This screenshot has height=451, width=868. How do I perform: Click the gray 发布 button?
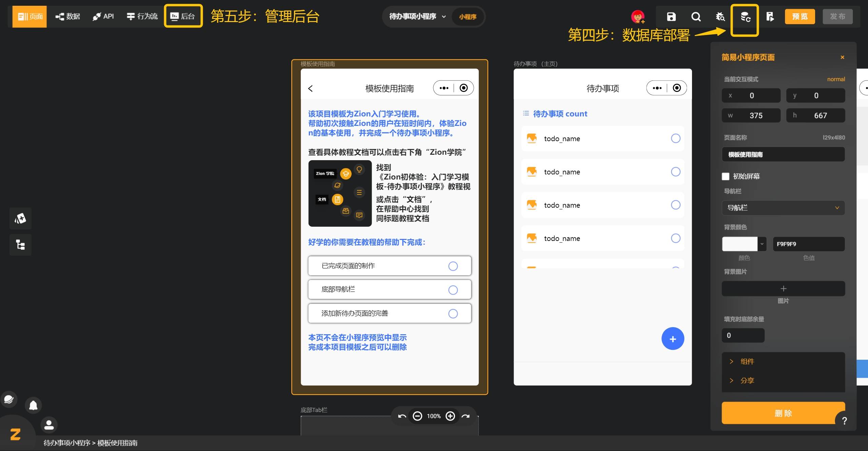click(x=837, y=16)
